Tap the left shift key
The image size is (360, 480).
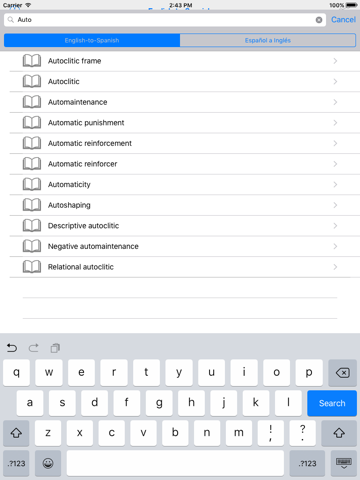(x=16, y=433)
